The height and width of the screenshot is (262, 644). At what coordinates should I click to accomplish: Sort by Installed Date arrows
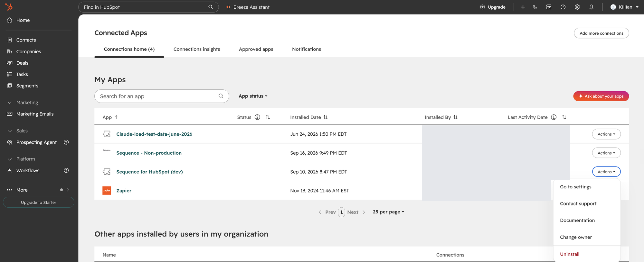click(x=326, y=117)
